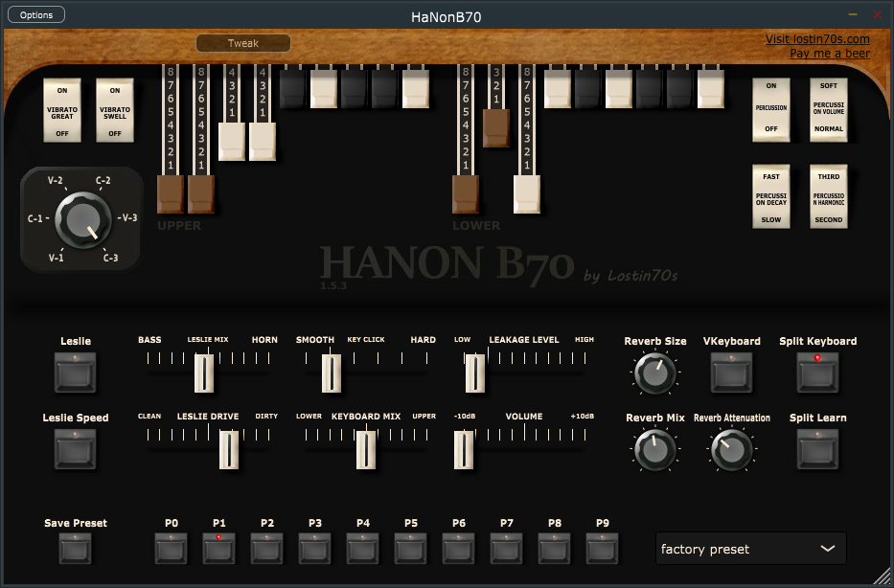Click first brown Upper drawbar handle
The height and width of the screenshot is (588, 894).
pyautogui.click(x=171, y=194)
